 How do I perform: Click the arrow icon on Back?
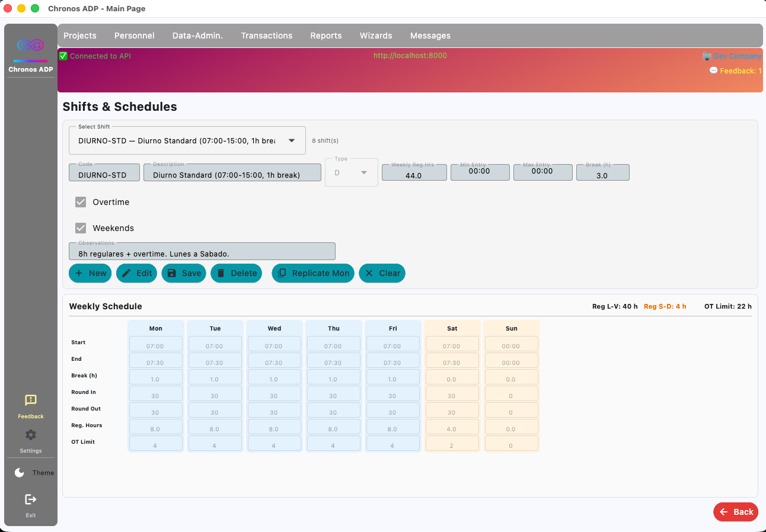pos(723,512)
